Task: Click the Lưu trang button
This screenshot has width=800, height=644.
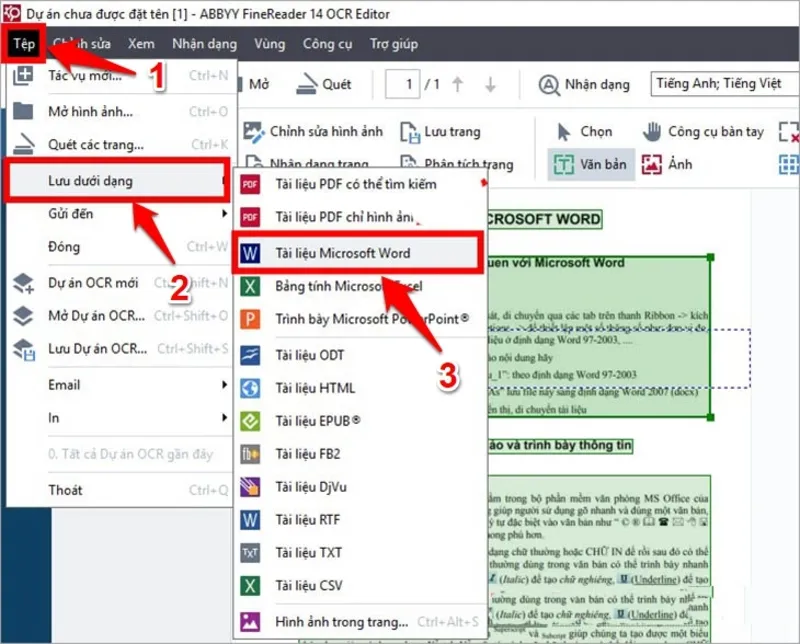Action: point(440,132)
